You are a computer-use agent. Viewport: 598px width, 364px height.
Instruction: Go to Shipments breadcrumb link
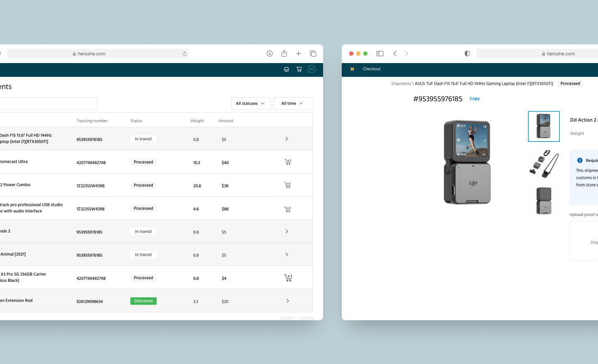pyautogui.click(x=401, y=83)
